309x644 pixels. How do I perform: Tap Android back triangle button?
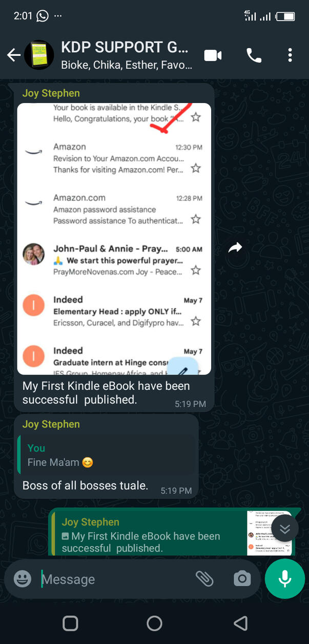240,623
